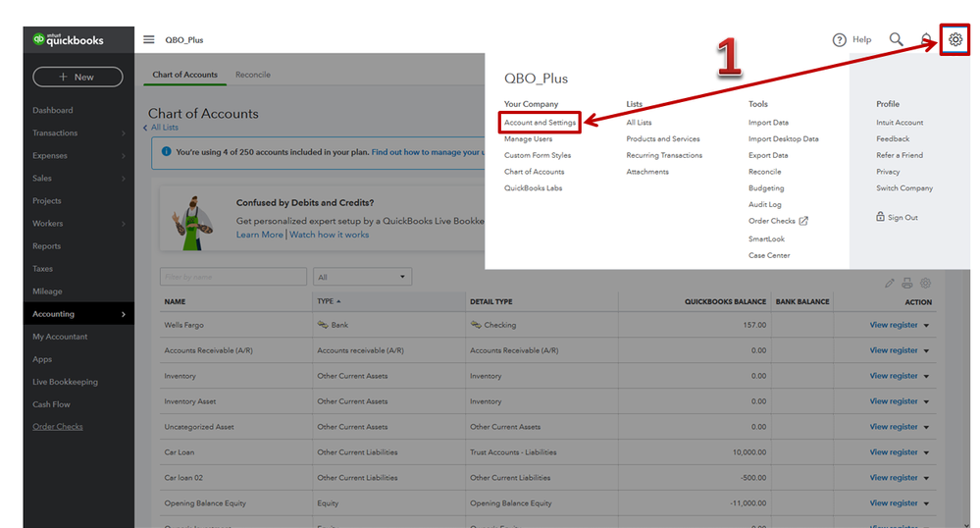Click Find out how to manage link
This screenshot has height=528, width=980.
coord(428,152)
